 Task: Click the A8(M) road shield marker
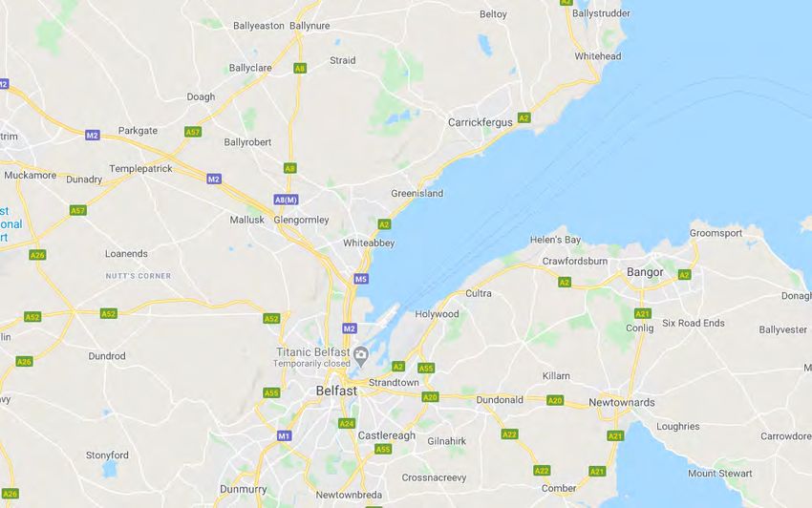(286, 200)
